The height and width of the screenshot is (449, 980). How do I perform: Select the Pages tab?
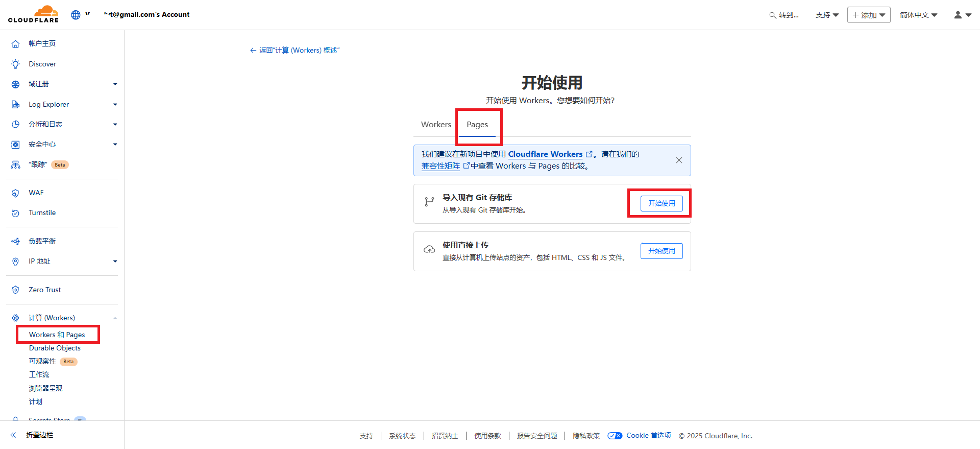(x=477, y=125)
